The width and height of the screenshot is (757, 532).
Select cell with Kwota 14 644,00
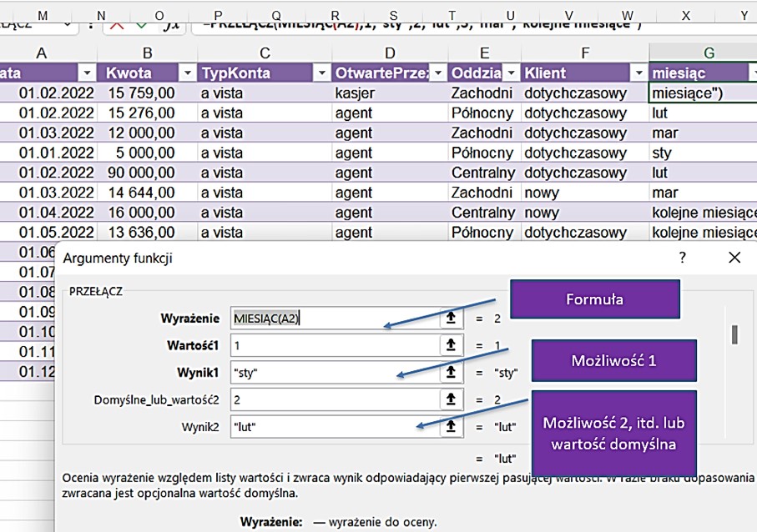click(x=147, y=193)
